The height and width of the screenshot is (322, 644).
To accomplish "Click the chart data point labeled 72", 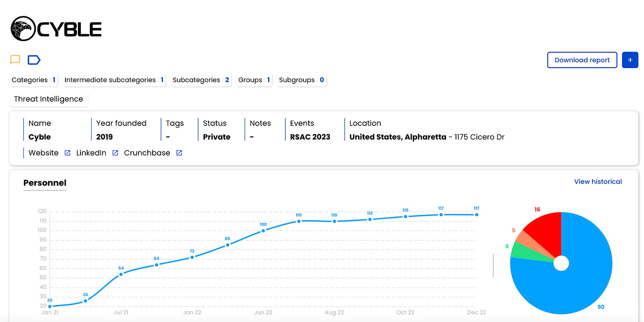I will point(192,257).
